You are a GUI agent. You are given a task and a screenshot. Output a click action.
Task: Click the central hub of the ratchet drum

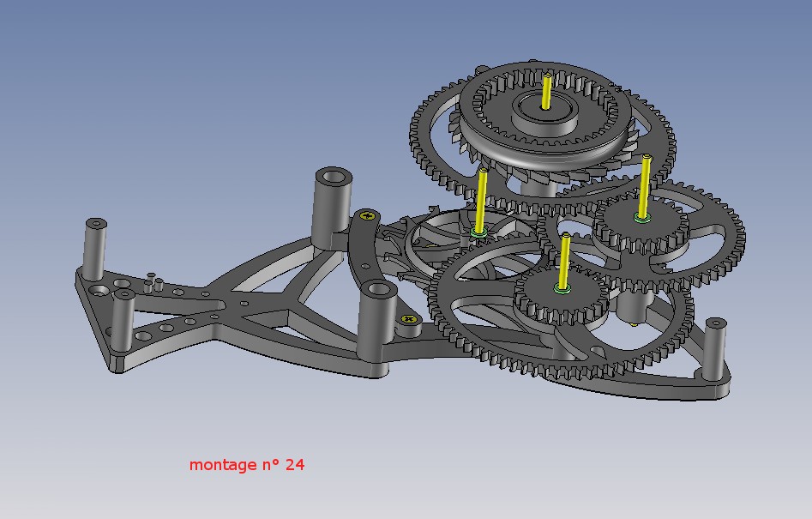[544, 113]
